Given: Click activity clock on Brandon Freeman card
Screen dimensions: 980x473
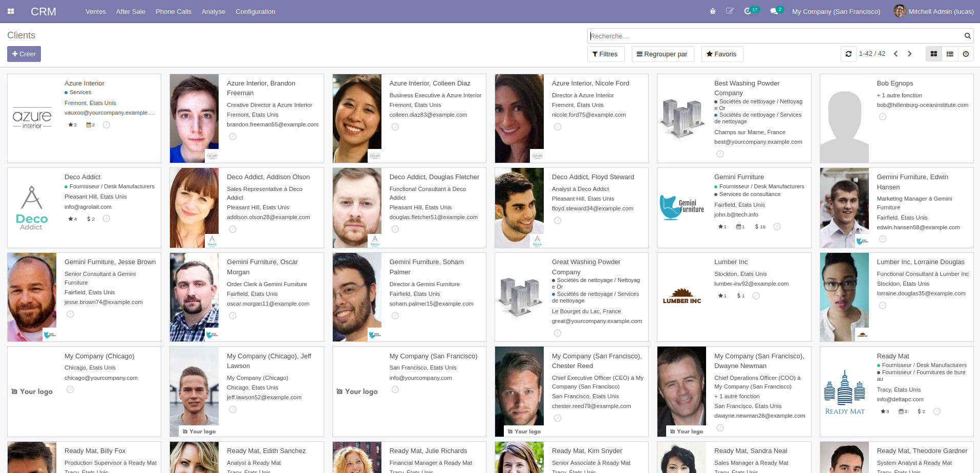Looking at the screenshot, I should tap(232, 137).
